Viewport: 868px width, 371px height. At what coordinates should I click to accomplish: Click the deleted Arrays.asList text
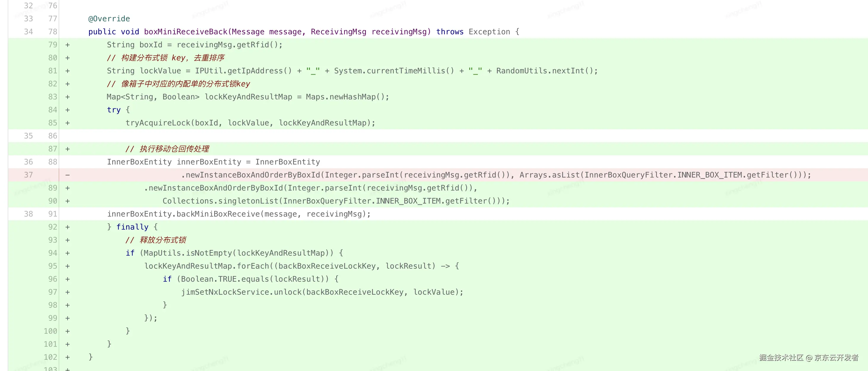click(549, 175)
